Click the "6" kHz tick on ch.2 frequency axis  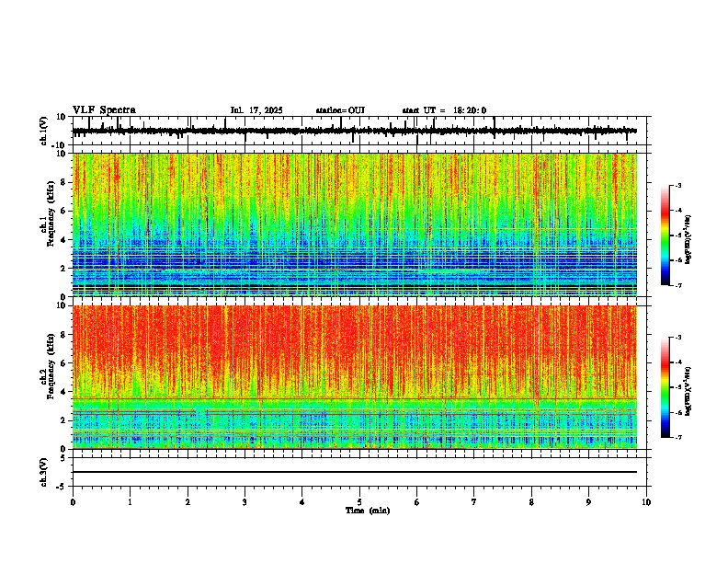63,363
